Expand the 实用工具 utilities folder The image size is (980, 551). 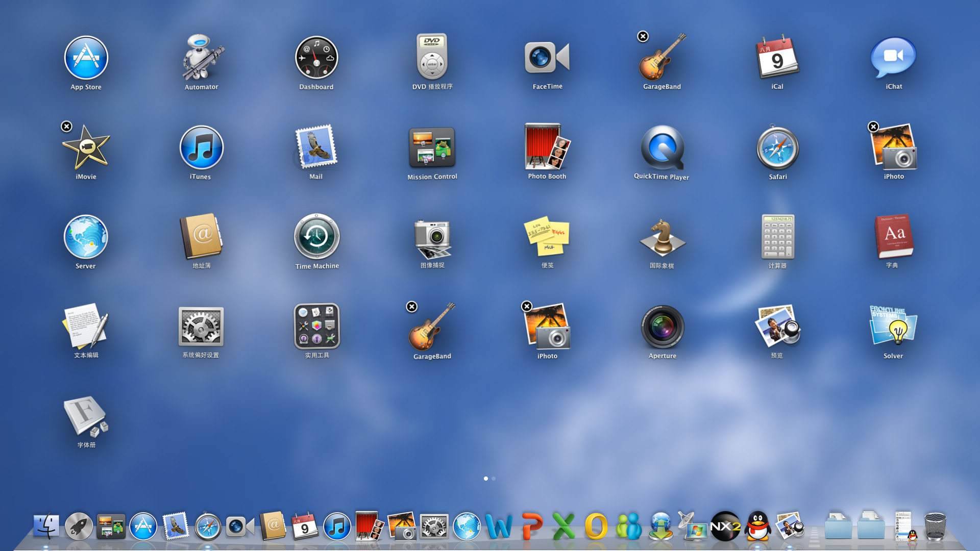click(316, 327)
